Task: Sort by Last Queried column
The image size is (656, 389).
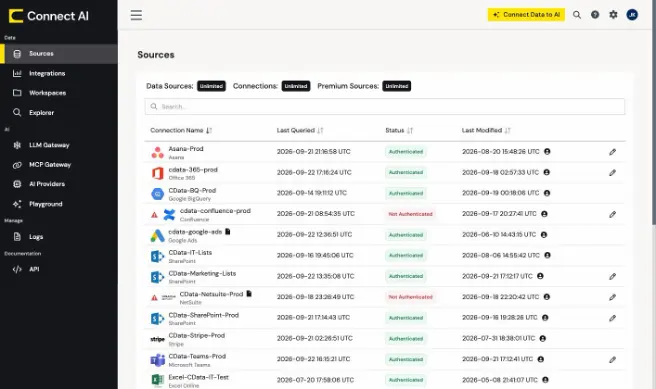Action: pos(300,131)
